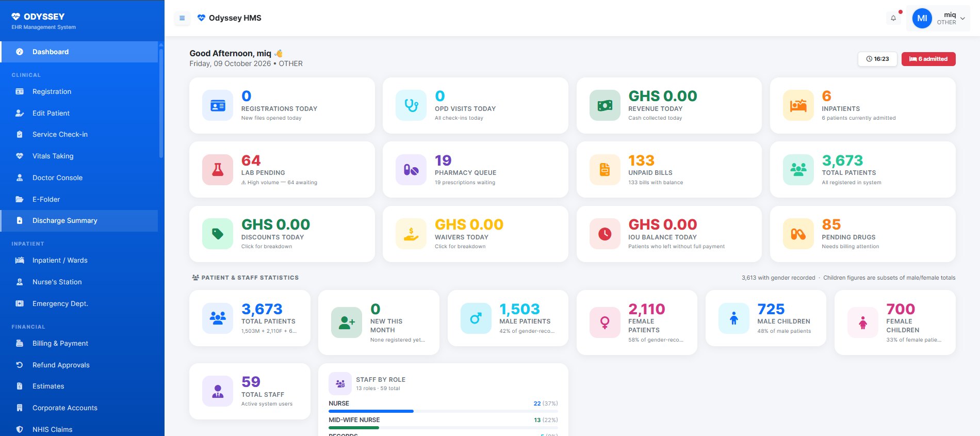Screen dimensions: 980x436
Task: Click the Inpatient / Wards bed icon
Action: [20, 260]
